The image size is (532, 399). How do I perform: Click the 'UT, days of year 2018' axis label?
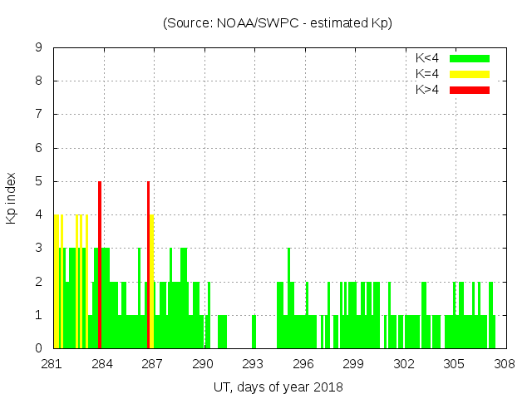coord(278,387)
